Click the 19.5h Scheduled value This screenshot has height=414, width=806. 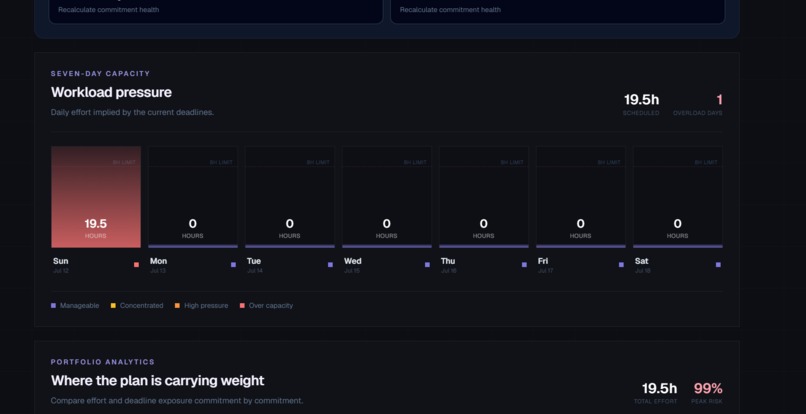pos(641,99)
